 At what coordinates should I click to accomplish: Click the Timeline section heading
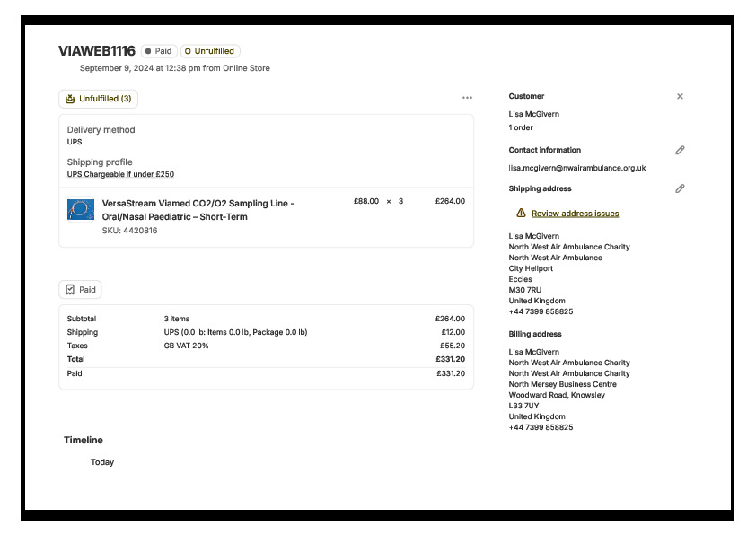coord(84,440)
